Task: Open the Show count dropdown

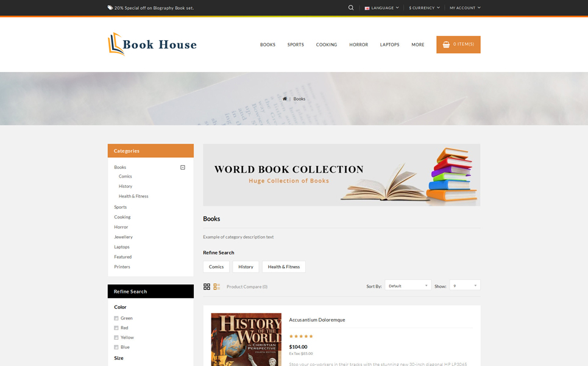Action: tap(465, 285)
